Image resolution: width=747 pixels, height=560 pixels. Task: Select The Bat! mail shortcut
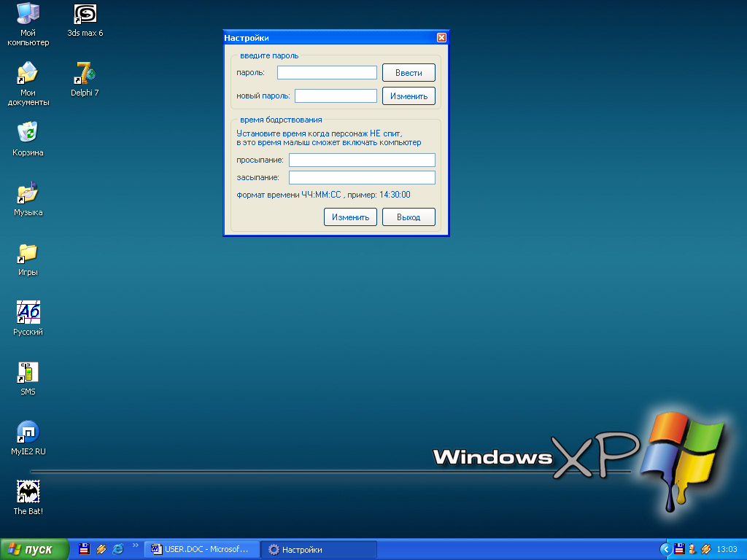28,497
